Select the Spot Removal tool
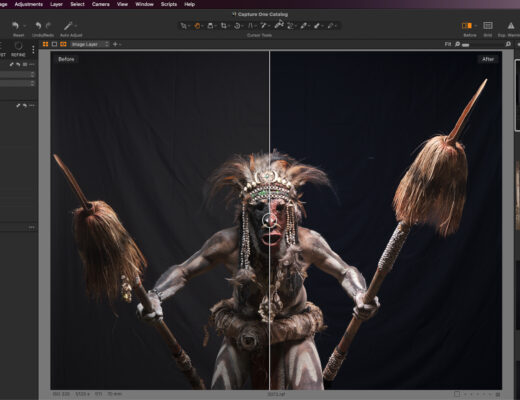This screenshot has width=520, height=400. 263,26
